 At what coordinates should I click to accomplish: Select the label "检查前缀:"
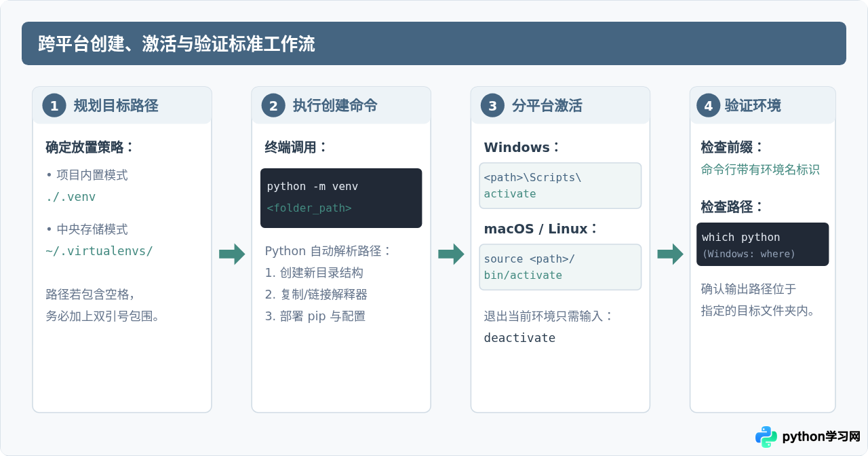732,147
